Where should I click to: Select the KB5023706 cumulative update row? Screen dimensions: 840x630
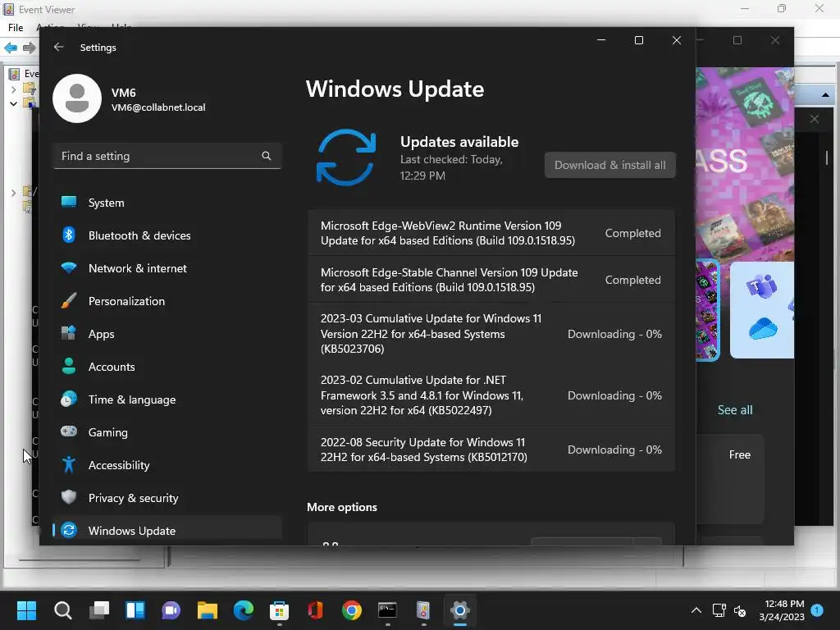[491, 334]
